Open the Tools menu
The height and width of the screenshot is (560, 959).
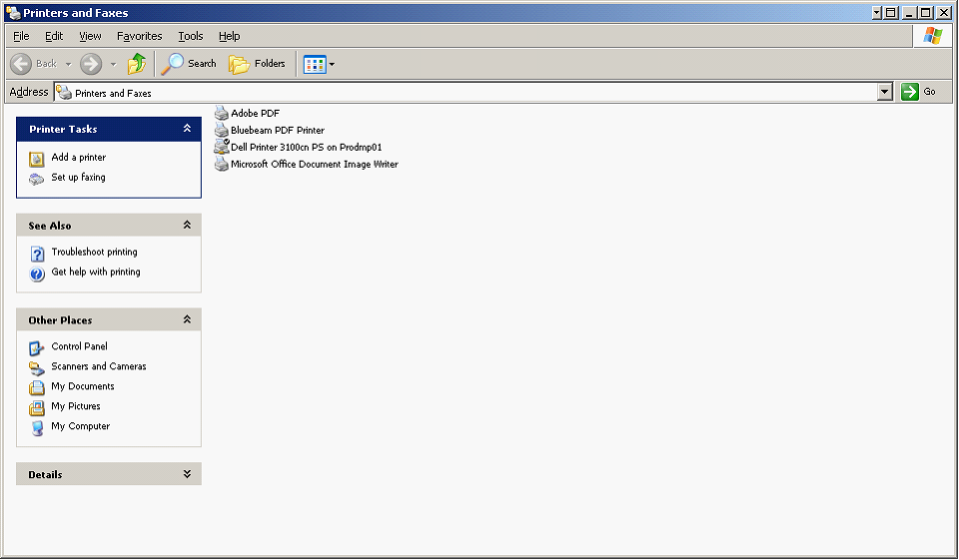190,36
